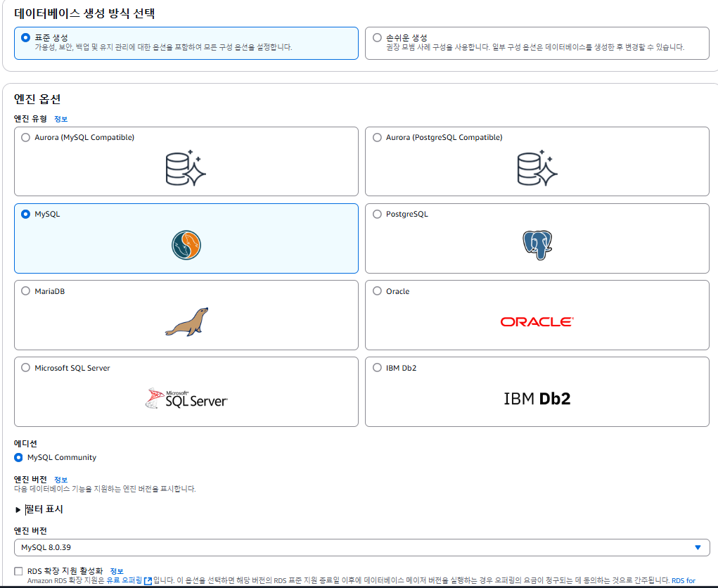Choose Aurora (PostgreSQL Compatible) engine radio

(377, 137)
